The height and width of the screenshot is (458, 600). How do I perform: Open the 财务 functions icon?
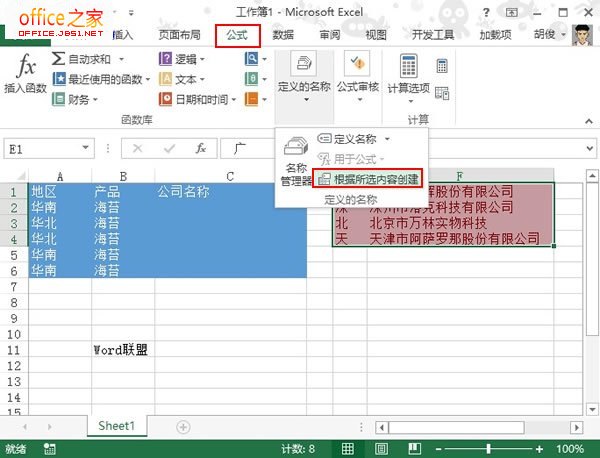coord(59,99)
